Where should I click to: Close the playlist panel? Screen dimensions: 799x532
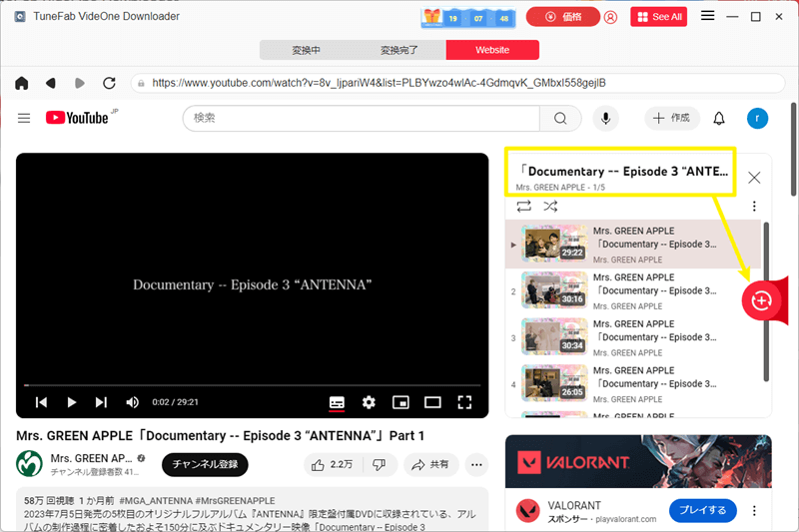point(754,177)
